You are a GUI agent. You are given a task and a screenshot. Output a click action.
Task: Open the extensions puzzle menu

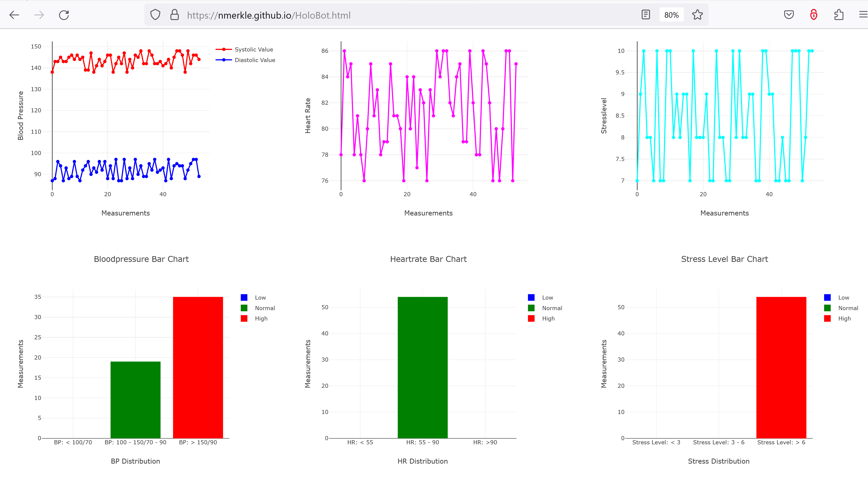[839, 15]
